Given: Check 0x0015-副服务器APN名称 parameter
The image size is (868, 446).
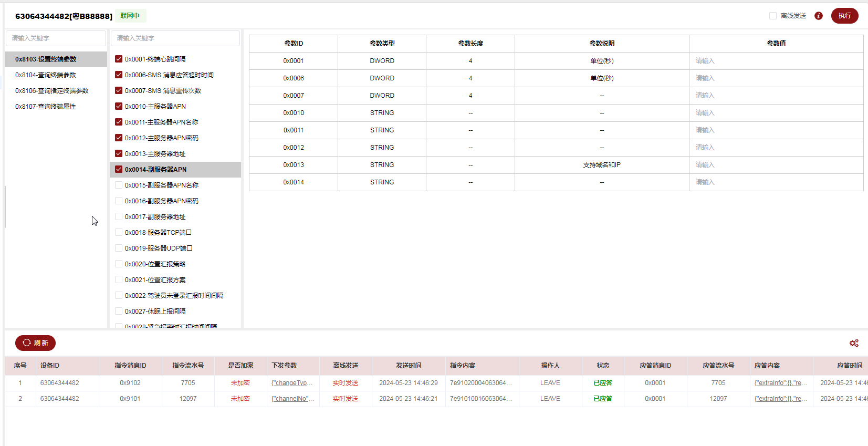Looking at the screenshot, I should pos(119,185).
